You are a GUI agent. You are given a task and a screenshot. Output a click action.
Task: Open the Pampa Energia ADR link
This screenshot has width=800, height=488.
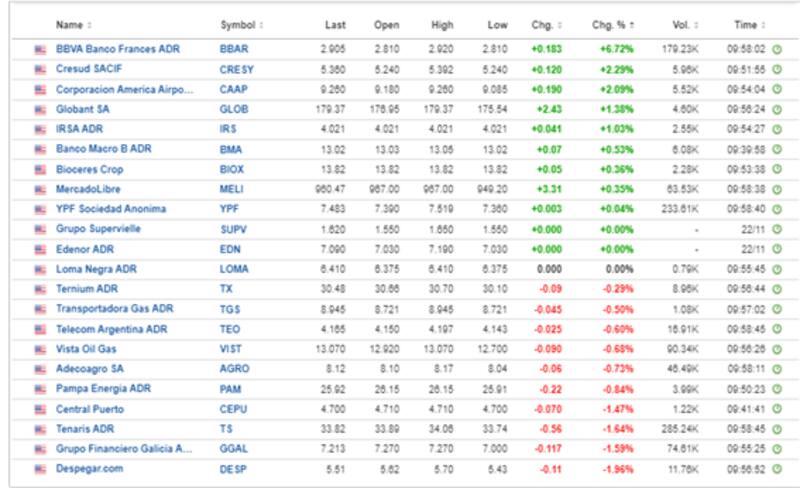click(x=103, y=389)
